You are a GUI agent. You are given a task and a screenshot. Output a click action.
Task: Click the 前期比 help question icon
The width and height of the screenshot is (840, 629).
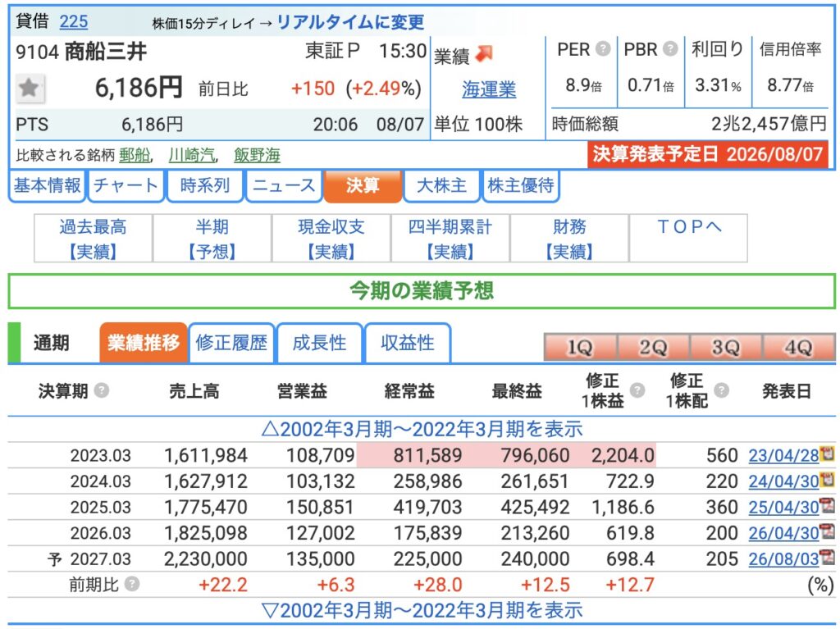[x=132, y=584]
